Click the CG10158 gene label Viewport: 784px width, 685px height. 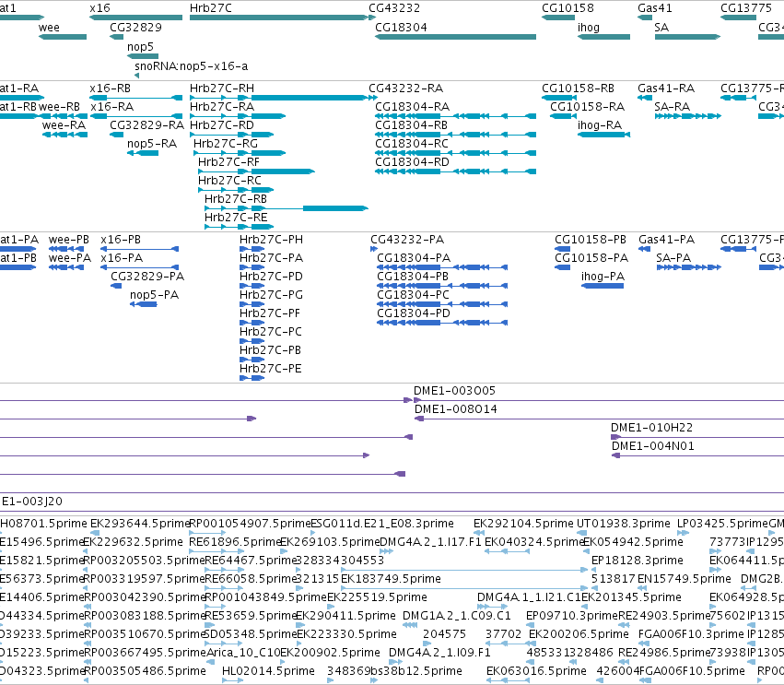568,8
